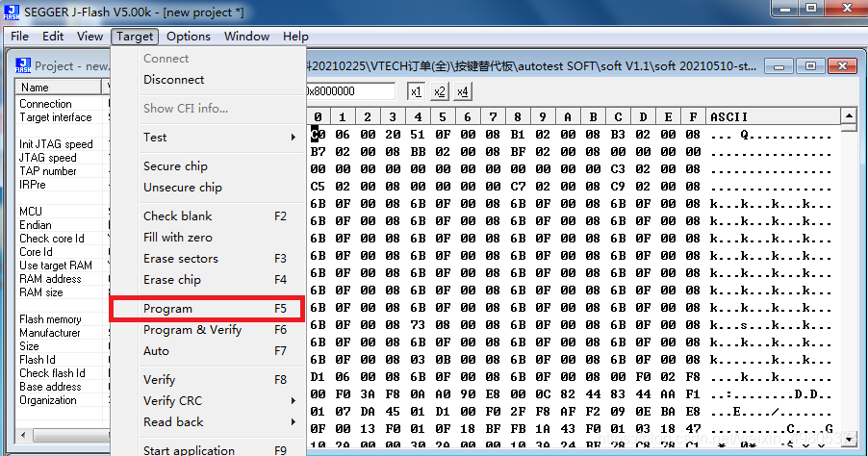
Task: Click Program menu entry
Action: tap(208, 309)
